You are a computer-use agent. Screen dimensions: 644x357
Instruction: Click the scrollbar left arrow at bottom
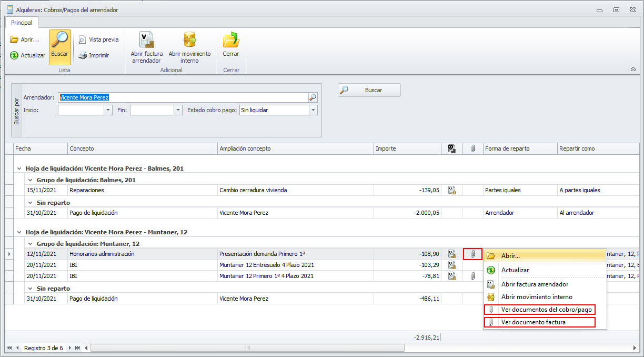tap(87, 348)
